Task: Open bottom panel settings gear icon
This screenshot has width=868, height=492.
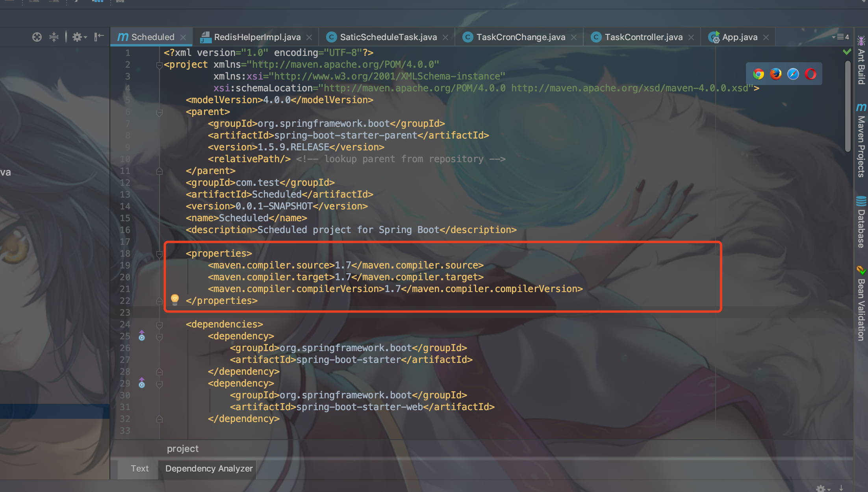Action: pos(822,488)
